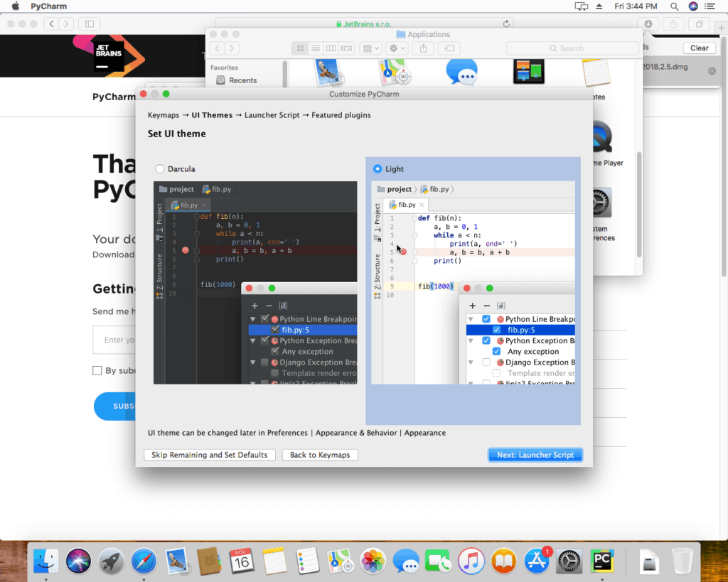Go back to Keymaps step
Screen dimensions: 728x582
[x=320, y=455]
